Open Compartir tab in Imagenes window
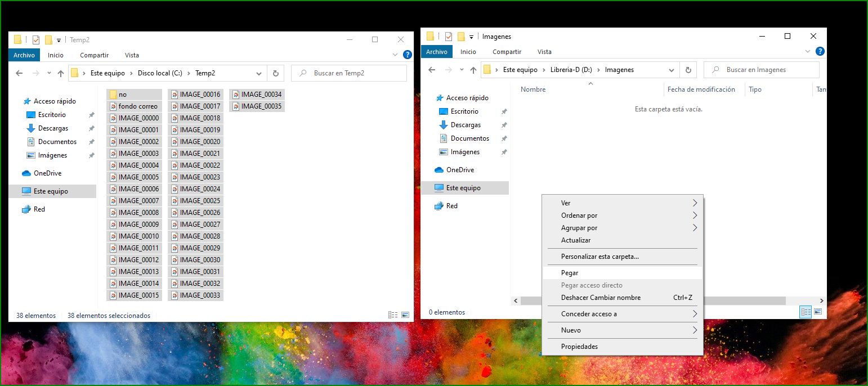The width and height of the screenshot is (868, 386). [507, 52]
